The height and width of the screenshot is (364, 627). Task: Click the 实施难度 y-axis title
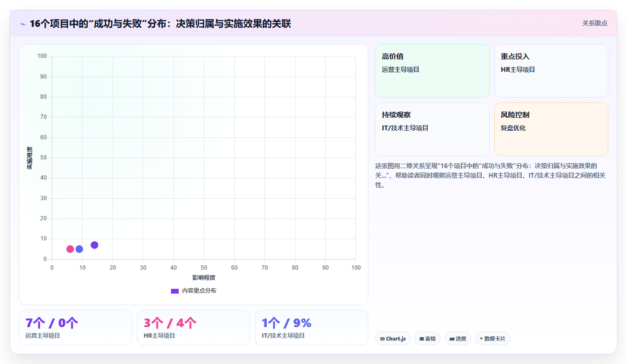click(30, 158)
